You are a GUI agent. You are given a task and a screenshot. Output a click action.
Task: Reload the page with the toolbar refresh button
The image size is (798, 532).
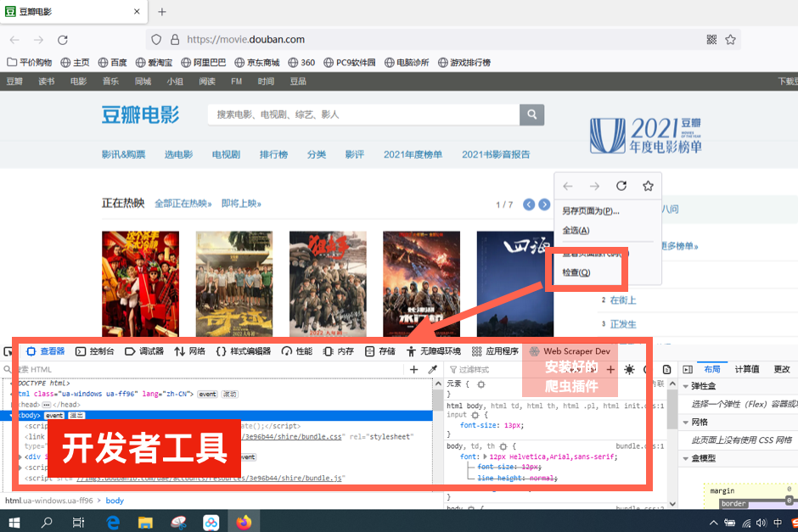(x=62, y=40)
